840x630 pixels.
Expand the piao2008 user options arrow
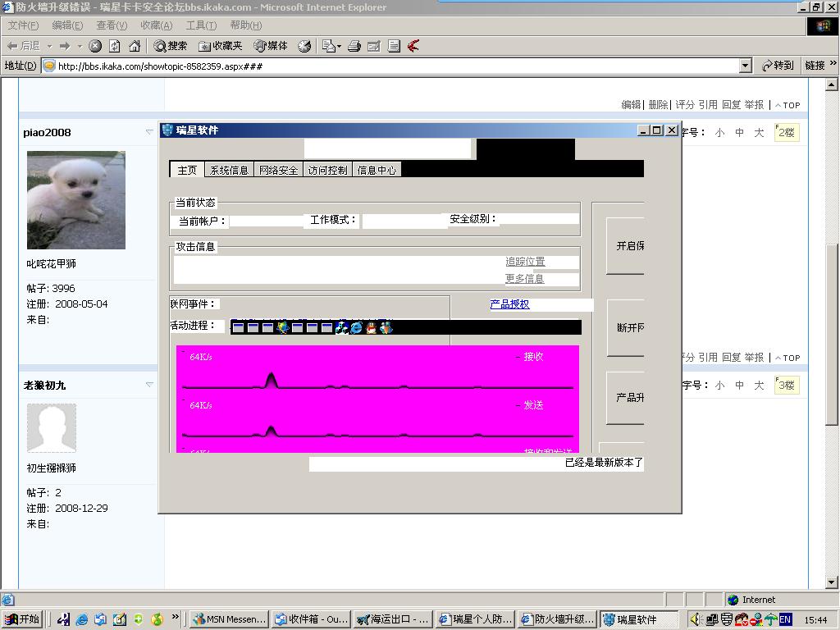coord(149,132)
